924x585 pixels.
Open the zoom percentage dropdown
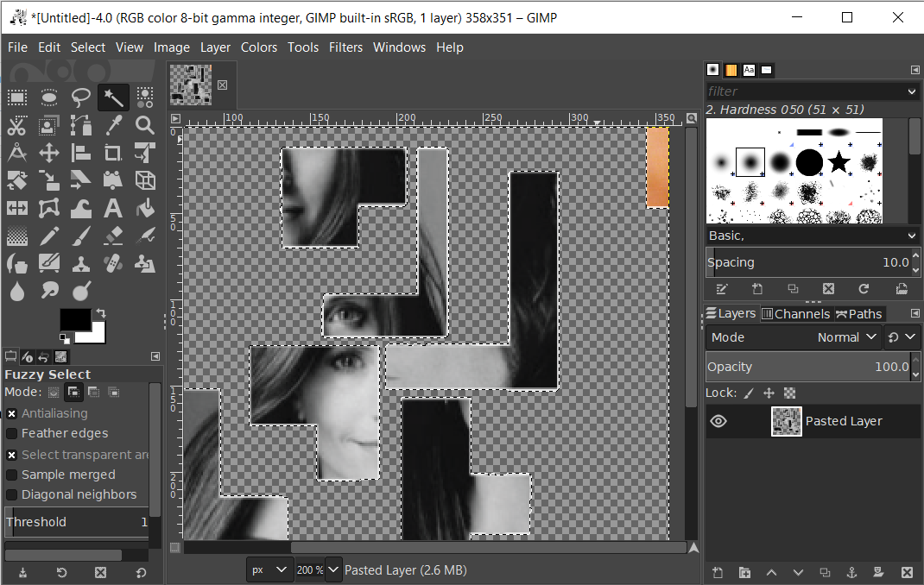(x=332, y=570)
